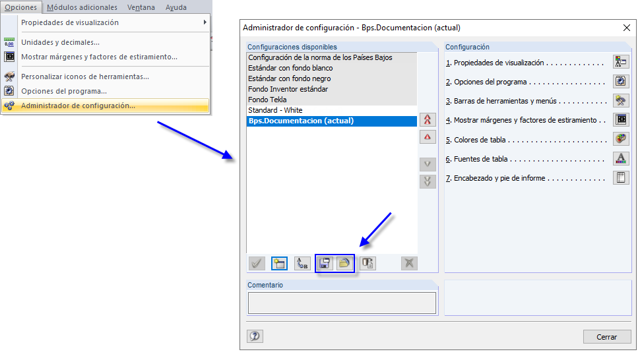Select Bps.Documentacion (actual) configuration
Viewport: 640px width, 364px height.
coord(332,121)
